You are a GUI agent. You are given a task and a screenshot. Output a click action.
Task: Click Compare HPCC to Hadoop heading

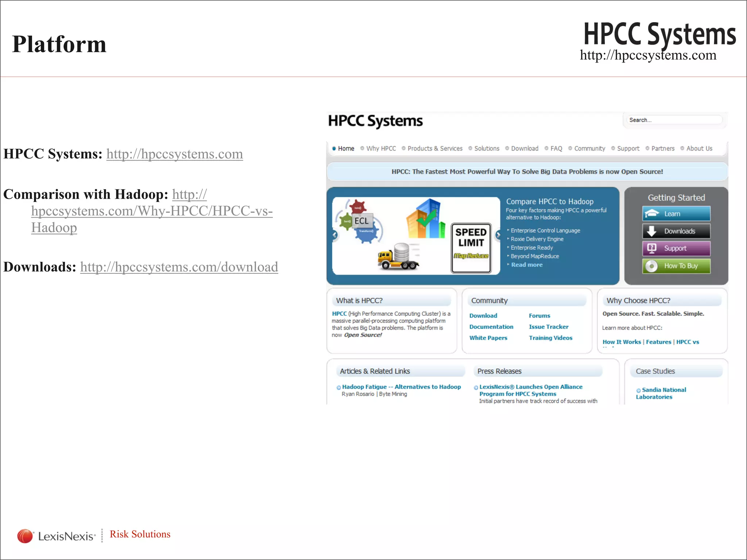[x=550, y=202]
